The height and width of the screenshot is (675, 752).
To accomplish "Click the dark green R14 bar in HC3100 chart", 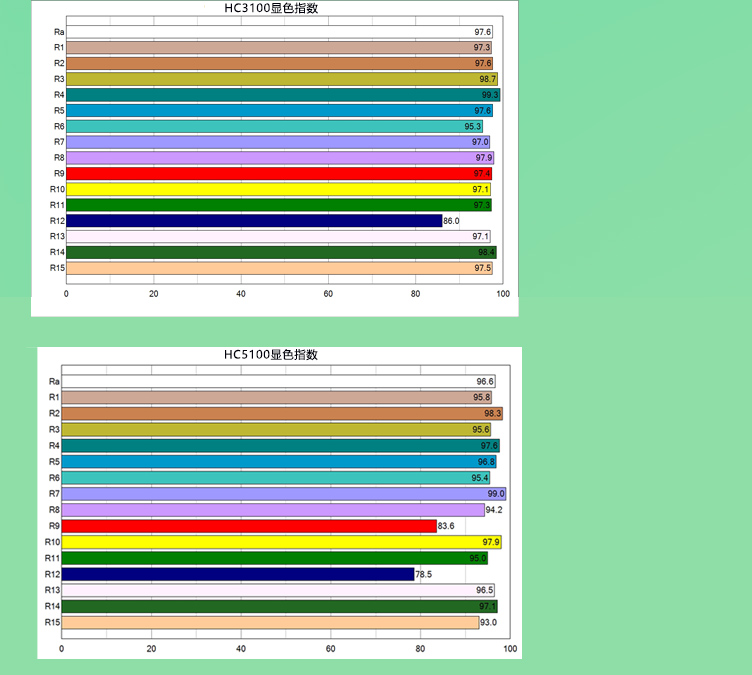I will pos(281,252).
